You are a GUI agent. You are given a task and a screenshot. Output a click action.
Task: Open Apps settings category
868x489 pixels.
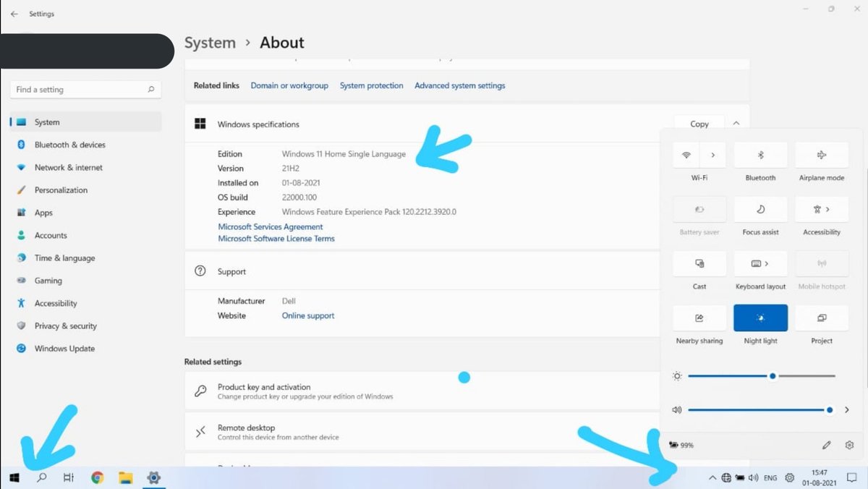tap(86, 213)
